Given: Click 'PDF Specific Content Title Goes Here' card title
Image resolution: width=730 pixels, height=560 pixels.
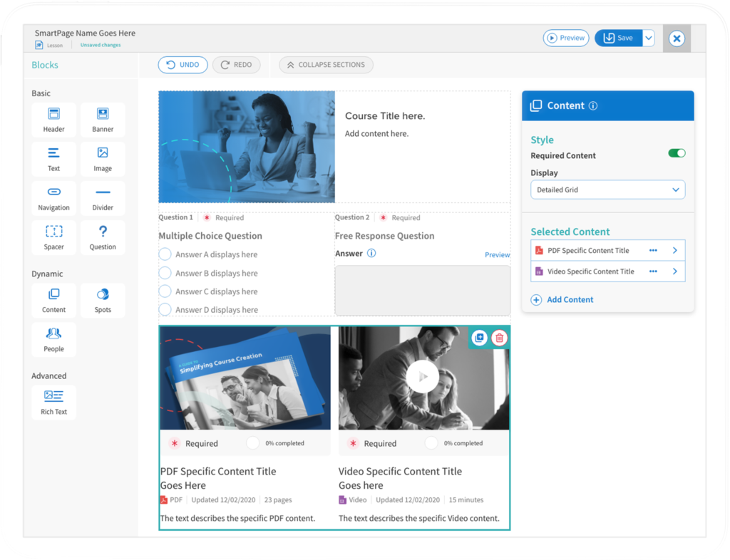Looking at the screenshot, I should pyautogui.click(x=218, y=478).
